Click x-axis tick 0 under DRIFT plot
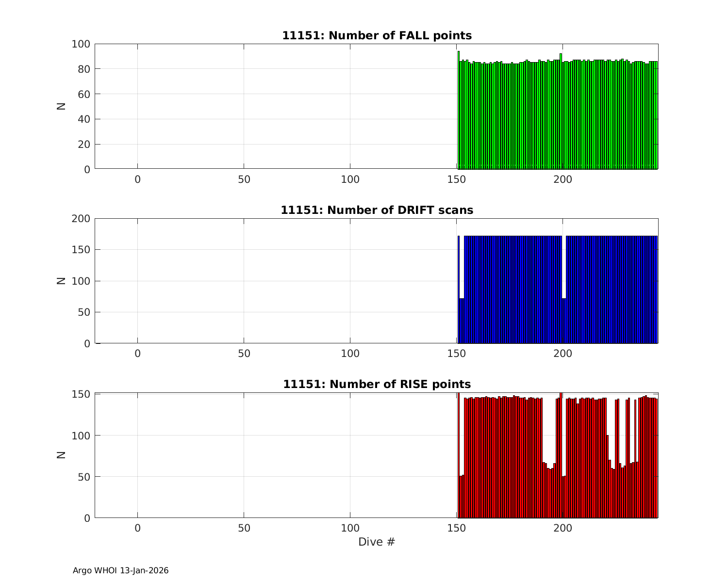The image size is (728, 582). 137,354
